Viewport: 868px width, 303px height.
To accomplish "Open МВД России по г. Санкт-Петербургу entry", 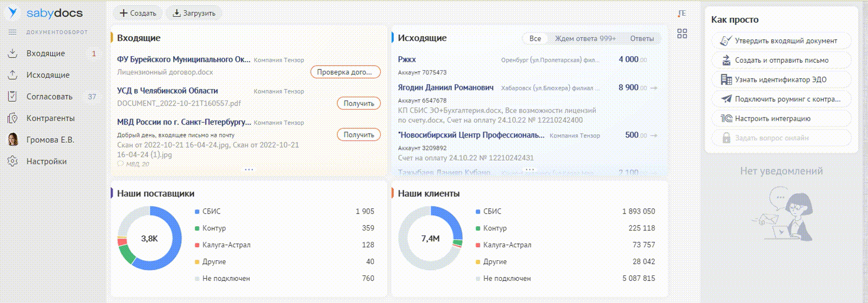I will click(x=184, y=122).
